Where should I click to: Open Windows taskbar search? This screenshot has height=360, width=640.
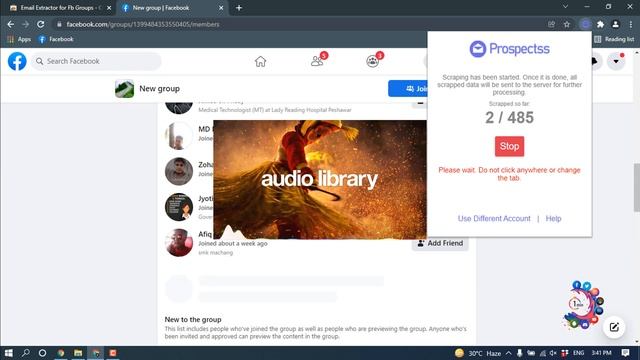tap(26, 353)
